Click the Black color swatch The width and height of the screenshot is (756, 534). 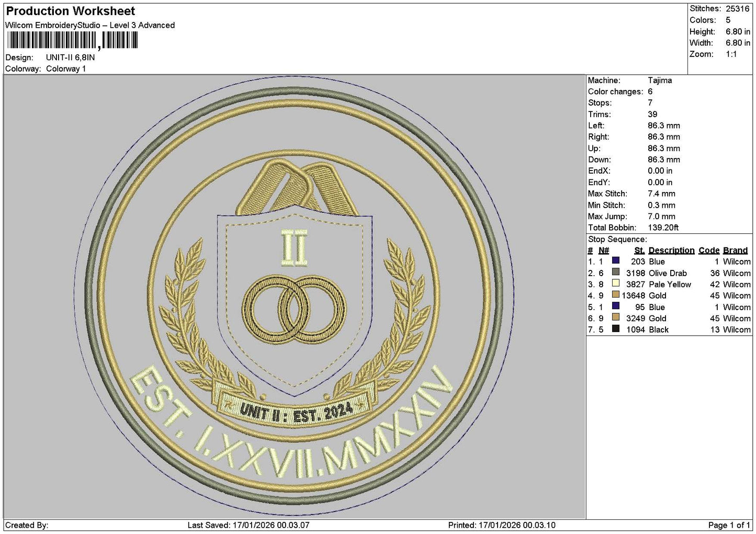point(616,329)
